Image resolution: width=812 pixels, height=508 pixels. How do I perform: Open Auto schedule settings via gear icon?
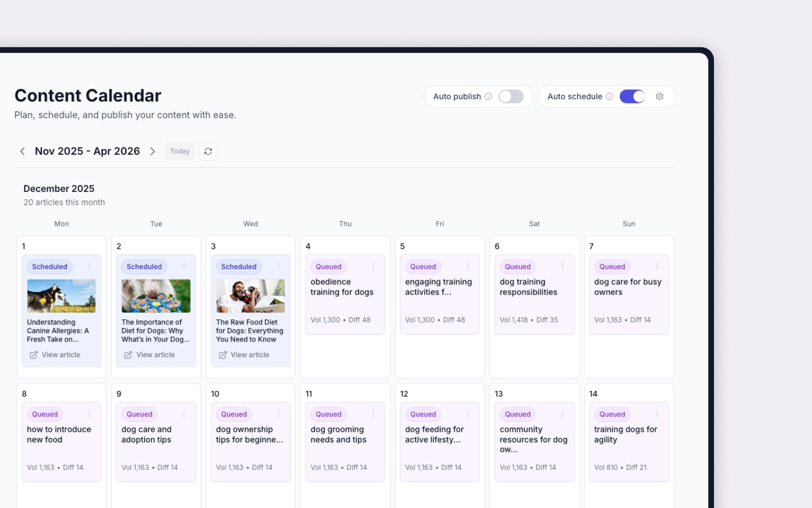(659, 96)
